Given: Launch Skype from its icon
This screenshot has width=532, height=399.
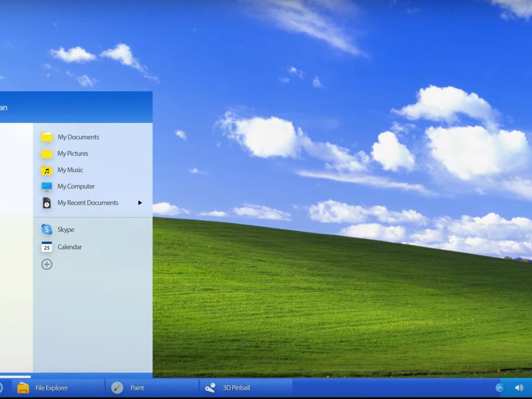Looking at the screenshot, I should [x=47, y=229].
